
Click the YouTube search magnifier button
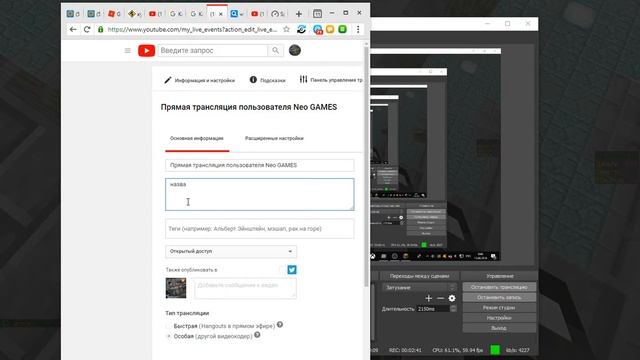(276, 51)
